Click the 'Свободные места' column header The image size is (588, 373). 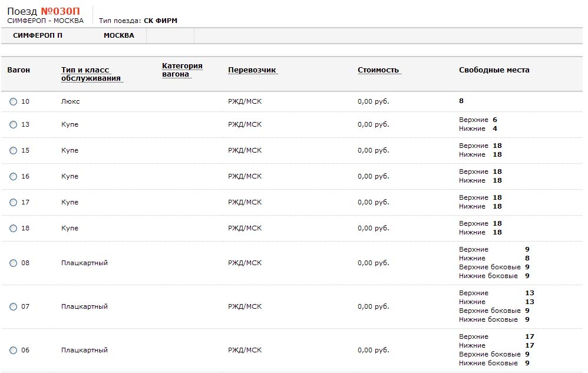point(494,70)
